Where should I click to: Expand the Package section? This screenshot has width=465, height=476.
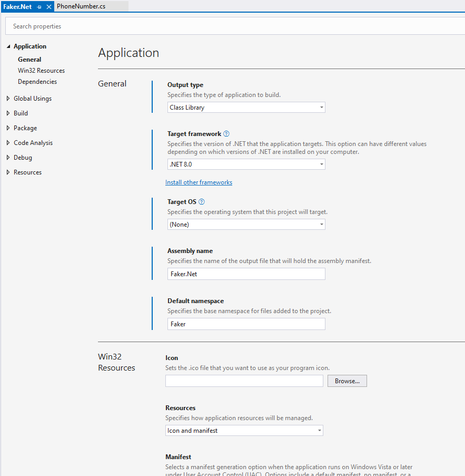[x=8, y=128]
